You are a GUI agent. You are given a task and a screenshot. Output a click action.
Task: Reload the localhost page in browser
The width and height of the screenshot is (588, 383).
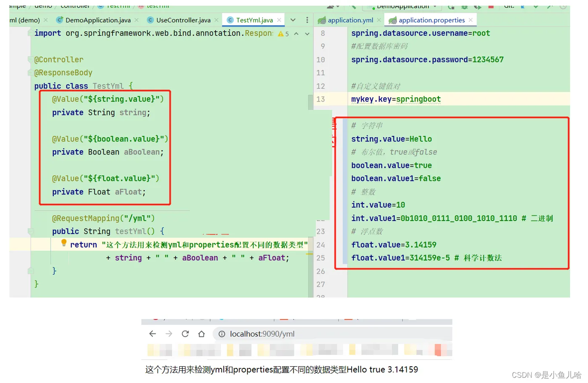click(185, 334)
